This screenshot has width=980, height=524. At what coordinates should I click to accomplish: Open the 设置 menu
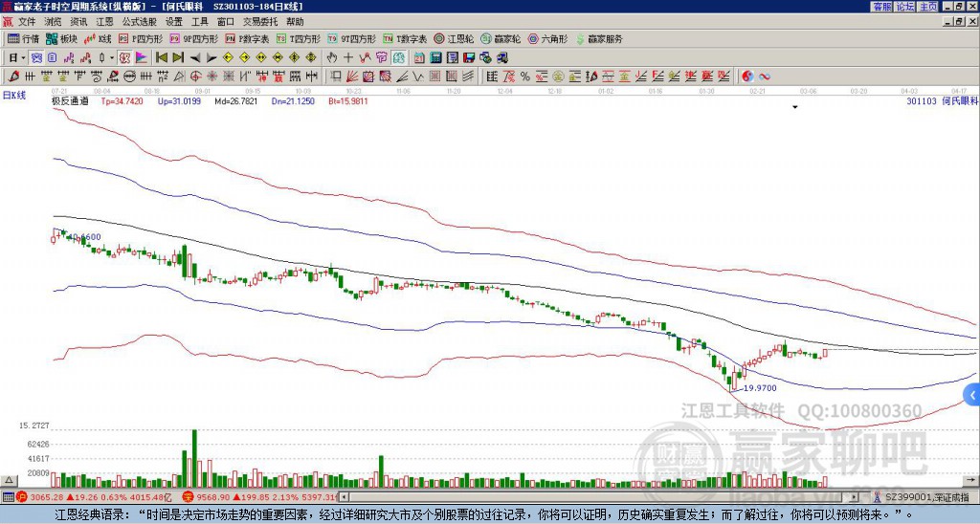pyautogui.click(x=174, y=22)
